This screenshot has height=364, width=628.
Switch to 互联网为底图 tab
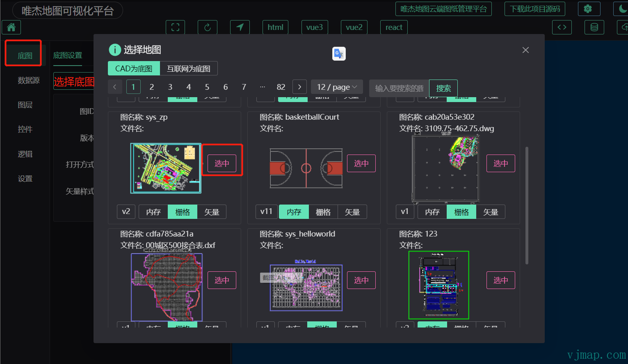click(x=189, y=68)
